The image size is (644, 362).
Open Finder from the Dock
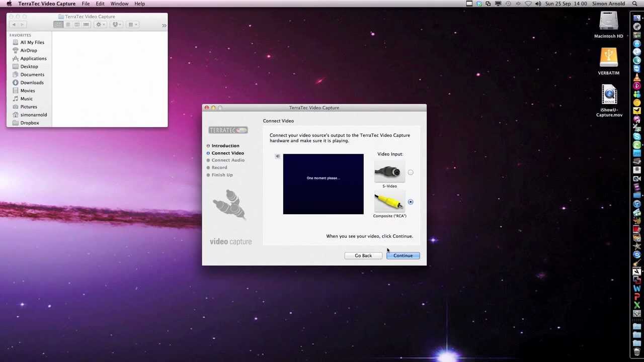(x=637, y=18)
